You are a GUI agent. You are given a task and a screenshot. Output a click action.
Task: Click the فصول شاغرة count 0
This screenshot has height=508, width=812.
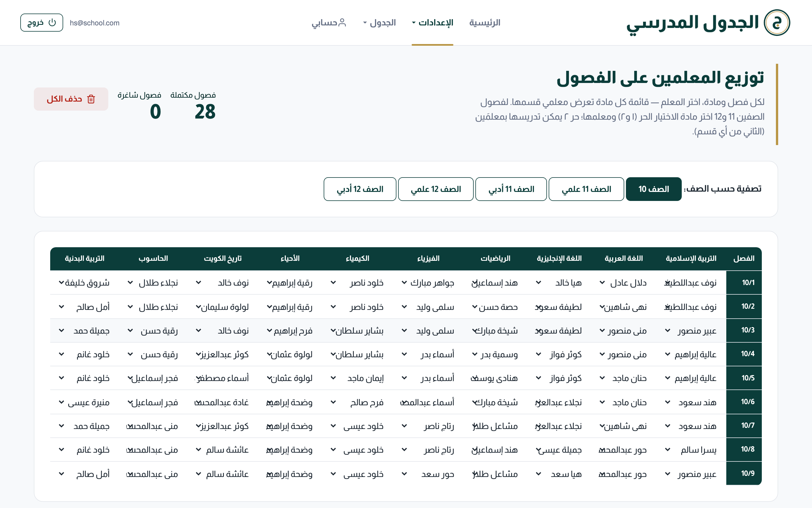[x=155, y=112]
